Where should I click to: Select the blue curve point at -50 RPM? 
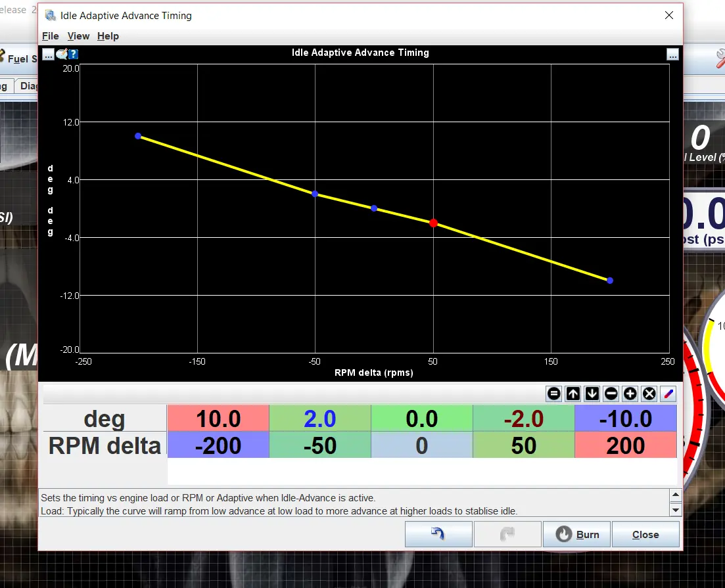315,194
